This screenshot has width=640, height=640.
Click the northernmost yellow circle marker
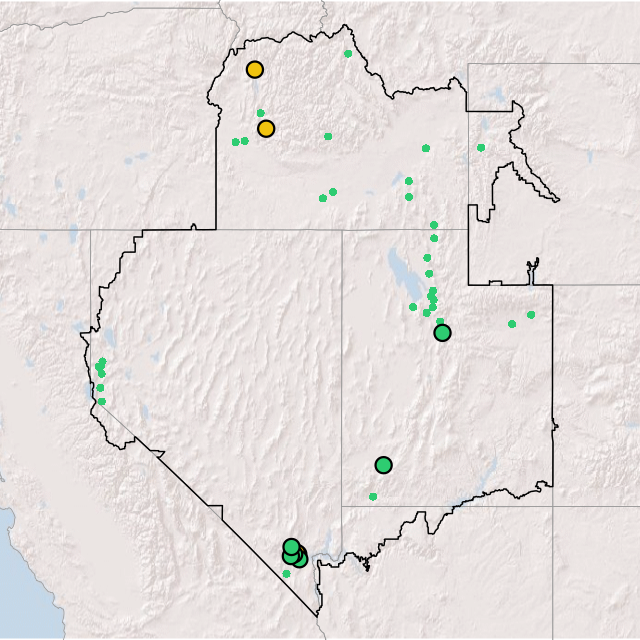pos(255,69)
